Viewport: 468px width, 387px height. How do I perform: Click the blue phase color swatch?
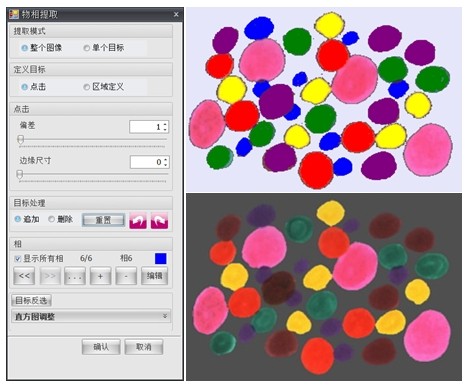[x=161, y=259]
